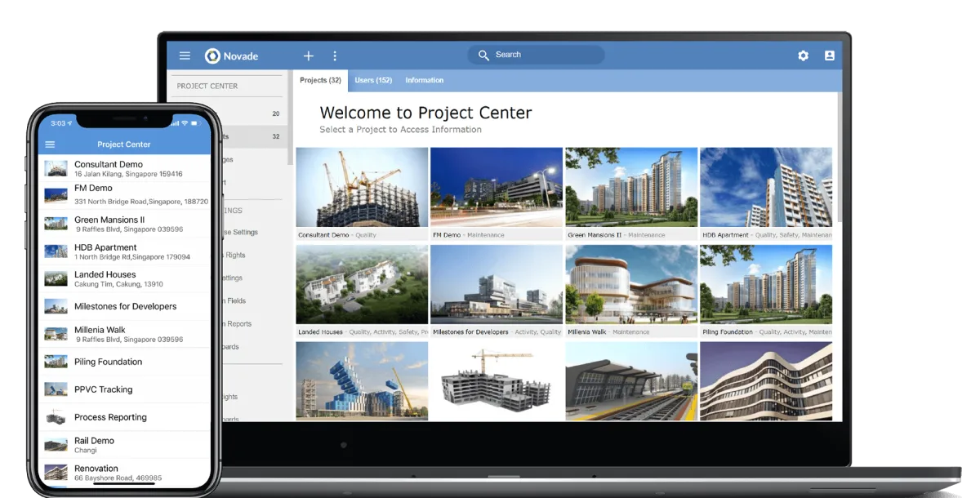Open settings via the gear icon

(803, 56)
